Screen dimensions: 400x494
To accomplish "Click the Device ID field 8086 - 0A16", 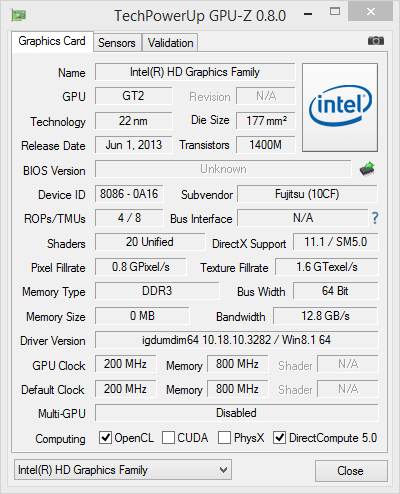I will 129,194.
